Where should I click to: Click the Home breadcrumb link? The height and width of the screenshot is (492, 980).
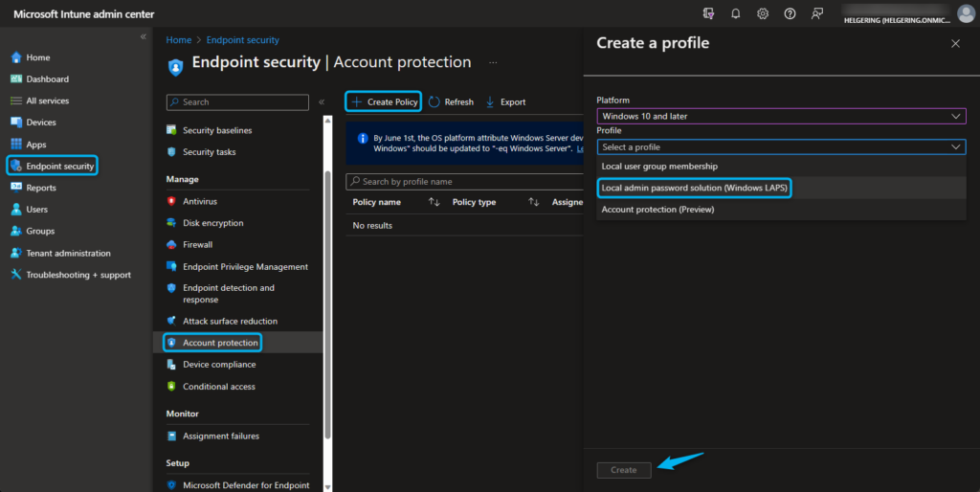(x=178, y=40)
